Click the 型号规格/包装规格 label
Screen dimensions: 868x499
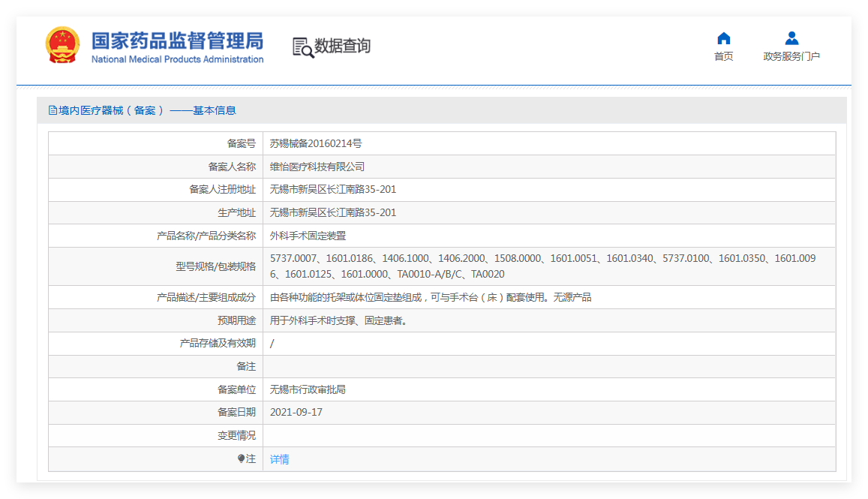(x=216, y=266)
